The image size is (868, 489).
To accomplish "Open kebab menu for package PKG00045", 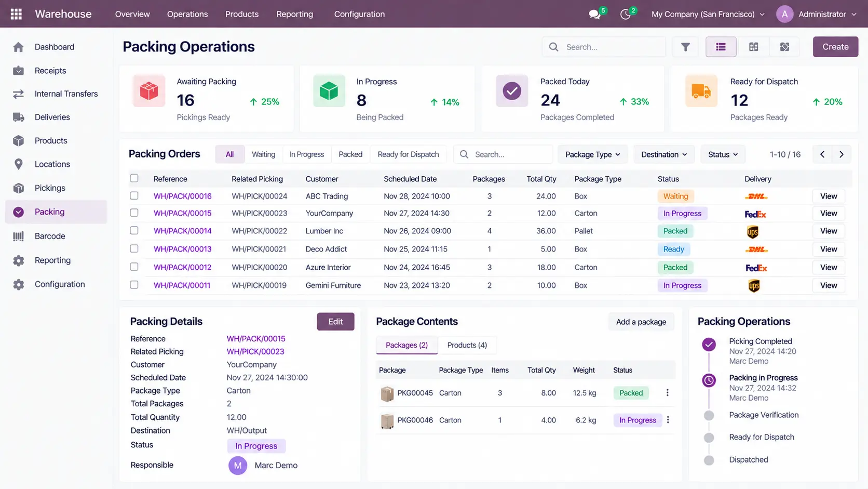I will coord(668,393).
